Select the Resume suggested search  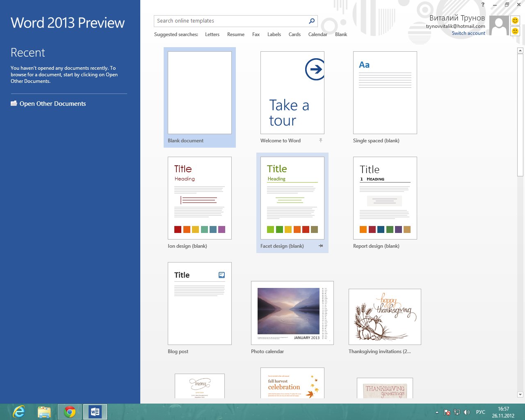click(236, 34)
